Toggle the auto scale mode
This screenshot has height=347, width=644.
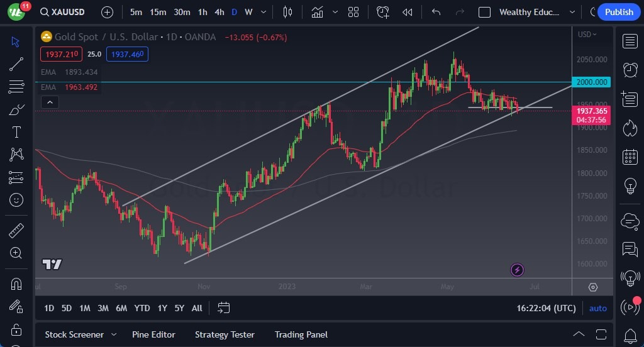[x=597, y=308]
